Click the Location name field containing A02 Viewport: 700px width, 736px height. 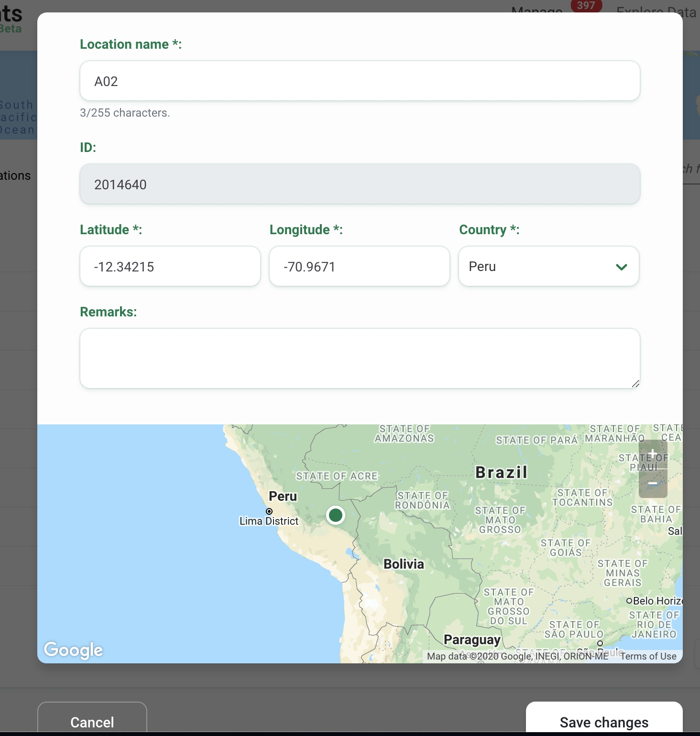360,81
